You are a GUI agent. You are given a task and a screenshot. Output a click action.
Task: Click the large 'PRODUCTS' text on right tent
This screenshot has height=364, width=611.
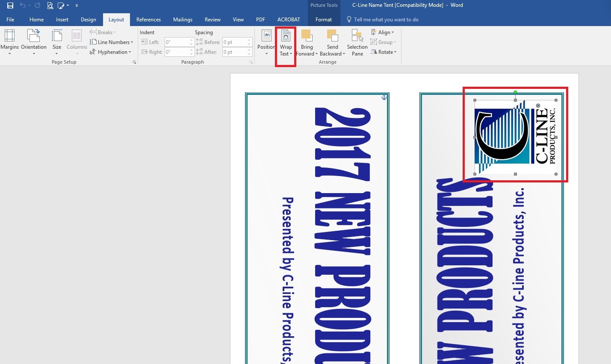click(465, 255)
